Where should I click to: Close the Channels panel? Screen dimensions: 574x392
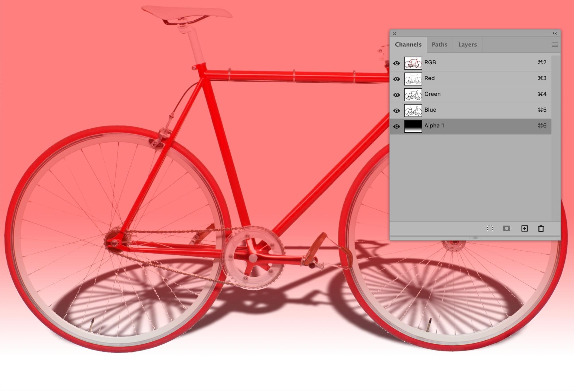pyautogui.click(x=395, y=34)
